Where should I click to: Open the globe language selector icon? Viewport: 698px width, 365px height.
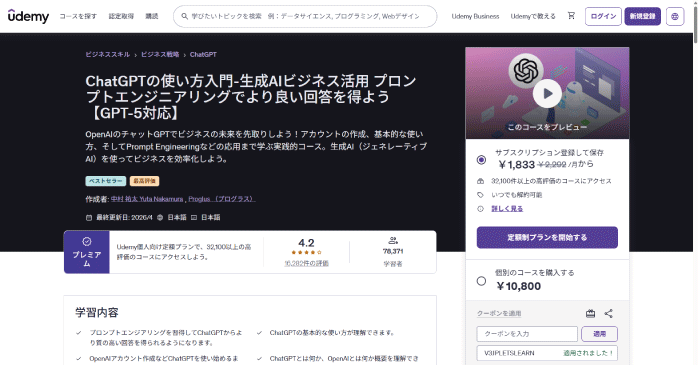coord(675,16)
